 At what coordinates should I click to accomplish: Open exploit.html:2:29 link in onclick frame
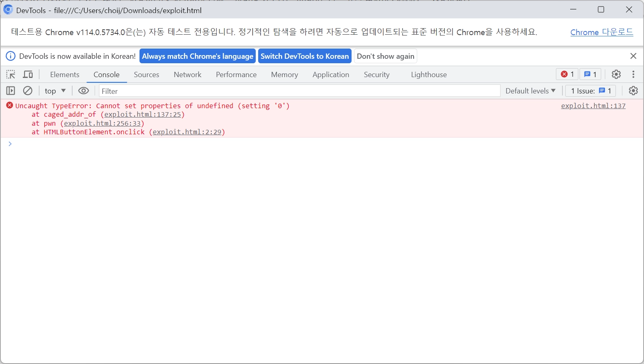click(187, 132)
